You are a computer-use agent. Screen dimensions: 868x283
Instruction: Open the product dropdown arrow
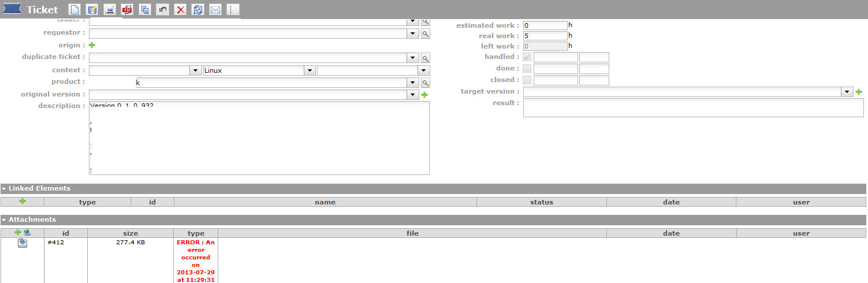pyautogui.click(x=413, y=83)
